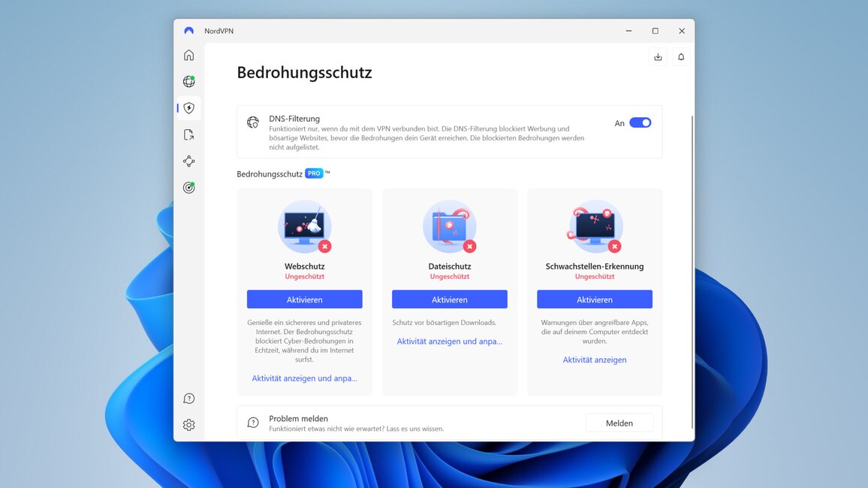Screen dimensions: 868x488
Task: Click the NordVPN logo in the titlebar
Action: (188, 31)
